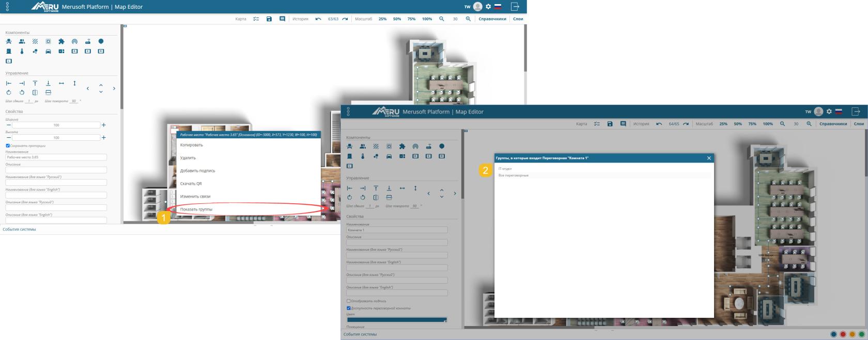Select 'Скачать QR' in the context menu
This screenshot has width=868, height=340.
pos(191,184)
